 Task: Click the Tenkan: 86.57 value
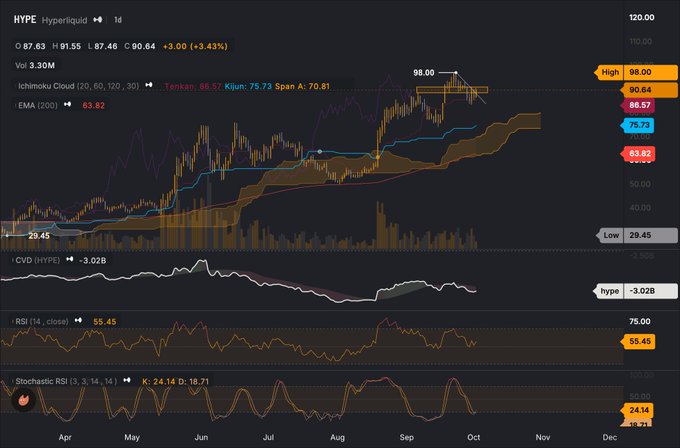coord(193,86)
